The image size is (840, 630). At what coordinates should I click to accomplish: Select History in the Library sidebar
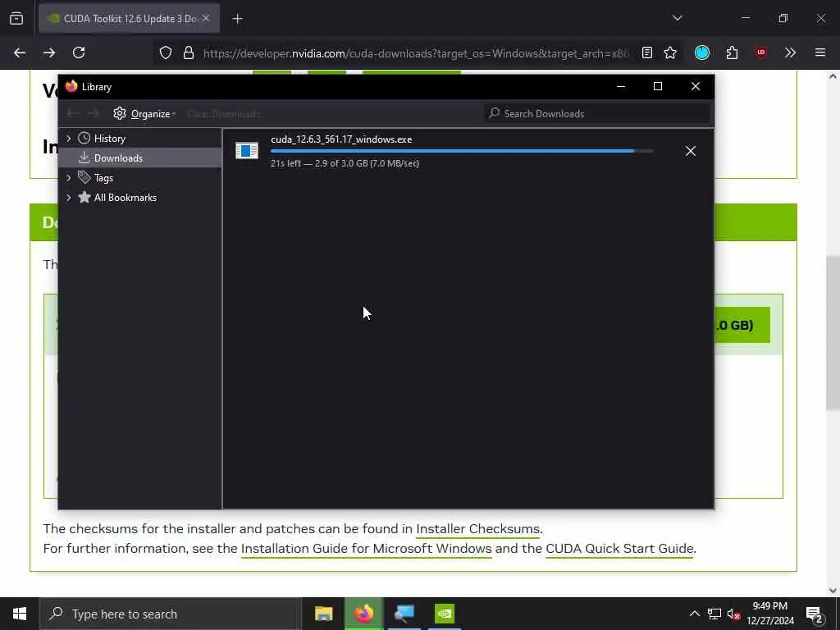tap(110, 138)
